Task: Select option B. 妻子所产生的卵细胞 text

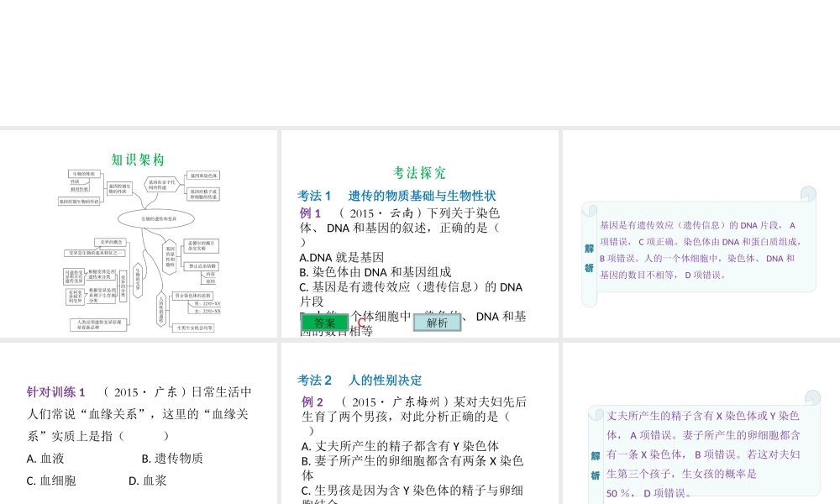Action: (x=412, y=468)
